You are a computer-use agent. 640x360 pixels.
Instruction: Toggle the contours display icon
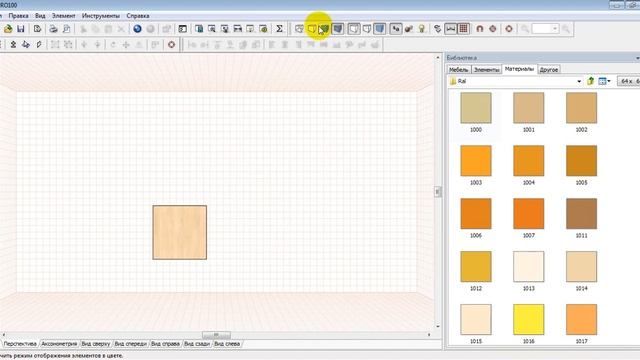(x=353, y=29)
